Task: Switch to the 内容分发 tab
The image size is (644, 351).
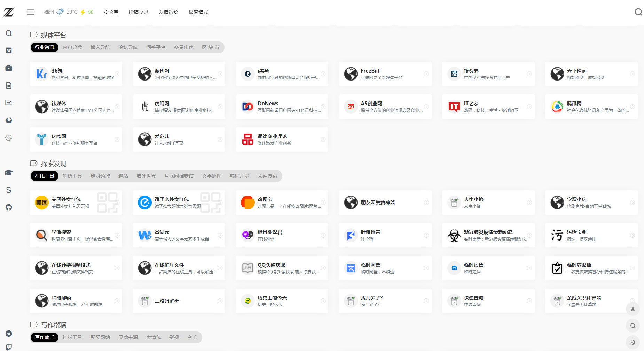Action: coord(72,47)
